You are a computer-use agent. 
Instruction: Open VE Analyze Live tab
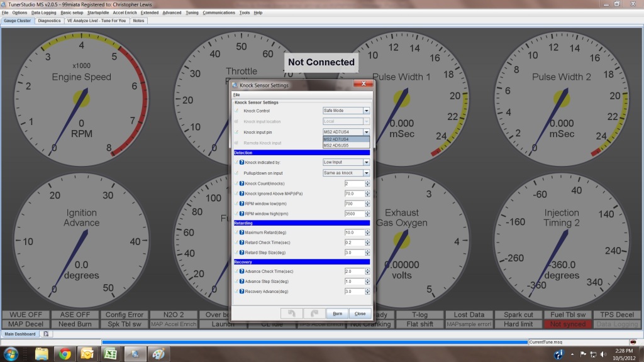(x=97, y=21)
